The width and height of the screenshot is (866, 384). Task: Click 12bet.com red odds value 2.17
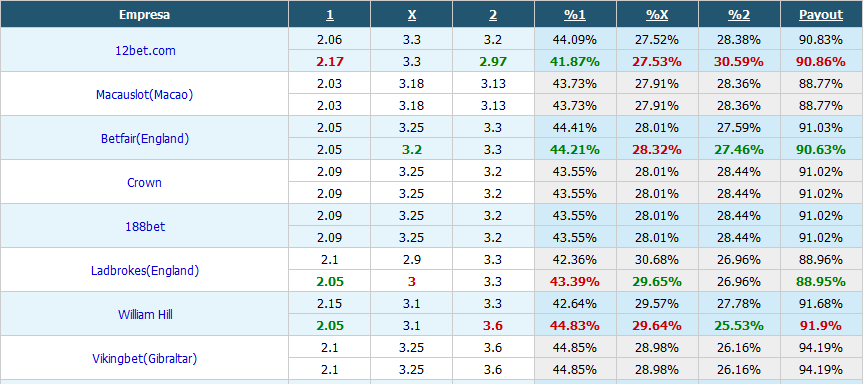330,61
